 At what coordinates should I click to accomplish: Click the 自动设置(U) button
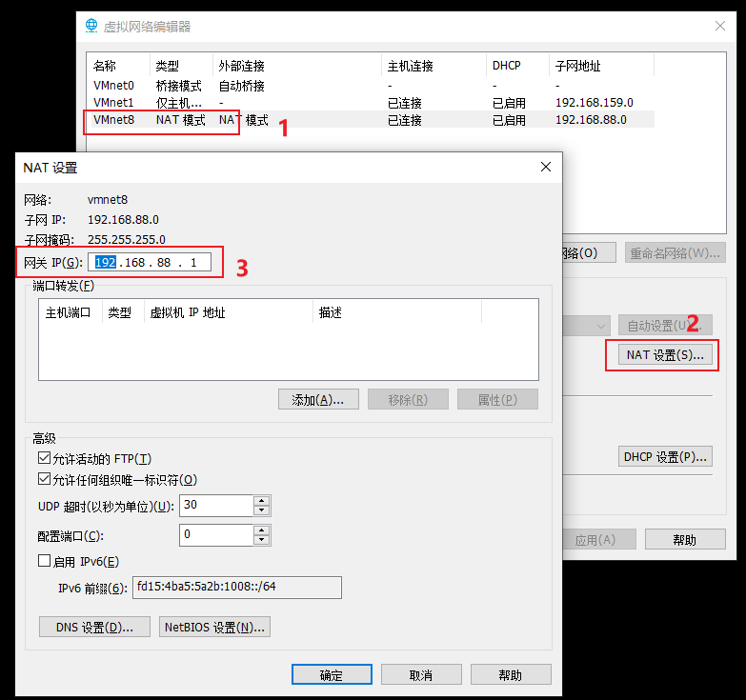tap(665, 325)
